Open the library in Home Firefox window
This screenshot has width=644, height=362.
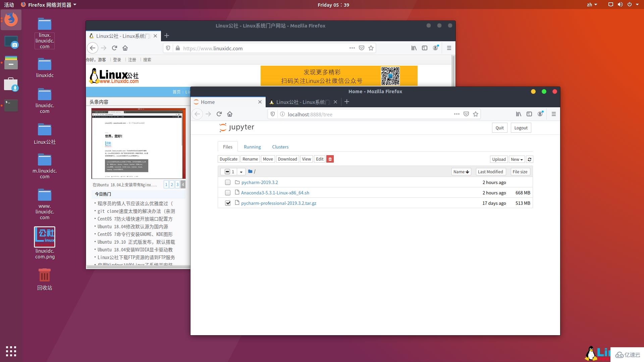point(519,114)
